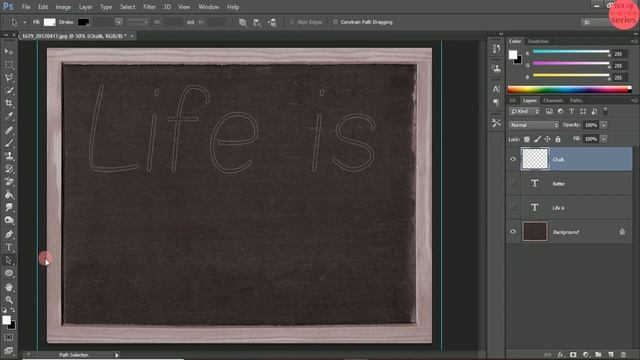Open Opacity slider dropdown arrow
Image resolution: width=640 pixels, height=360 pixels.
[x=604, y=125]
